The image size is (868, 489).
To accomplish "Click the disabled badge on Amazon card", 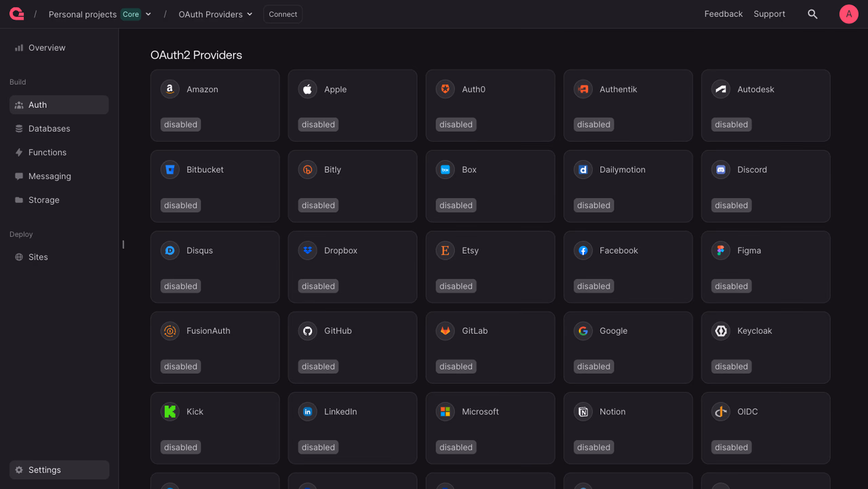I will click(180, 124).
